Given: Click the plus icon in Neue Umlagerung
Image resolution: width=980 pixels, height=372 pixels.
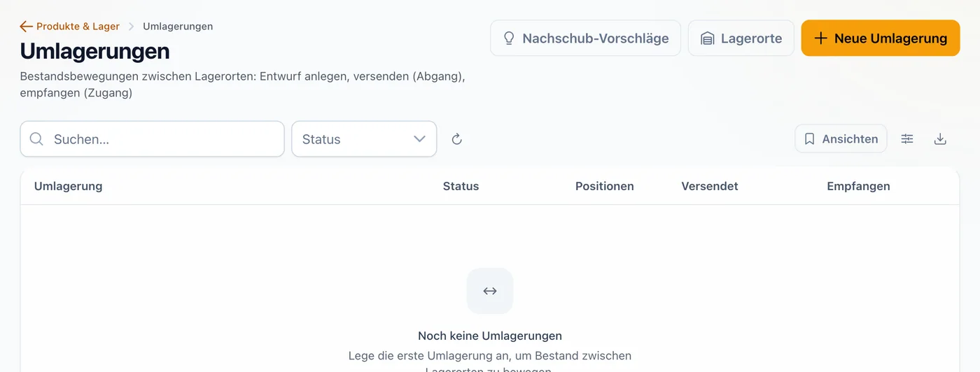Looking at the screenshot, I should [x=821, y=38].
